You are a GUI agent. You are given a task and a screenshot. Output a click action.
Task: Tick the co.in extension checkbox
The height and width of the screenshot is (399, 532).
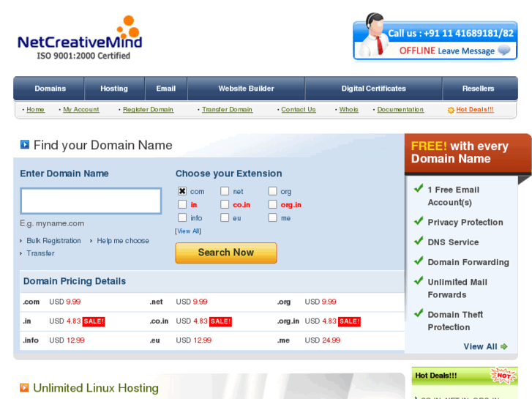coord(225,204)
